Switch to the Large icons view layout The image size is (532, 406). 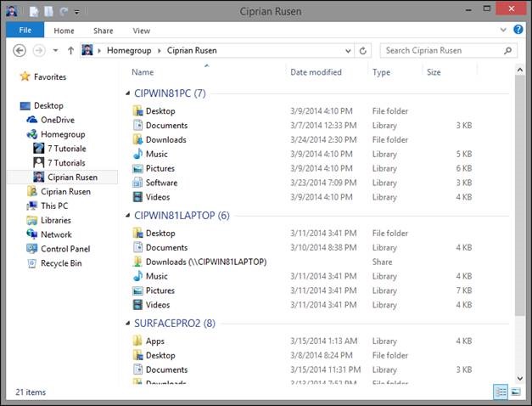coord(516,392)
